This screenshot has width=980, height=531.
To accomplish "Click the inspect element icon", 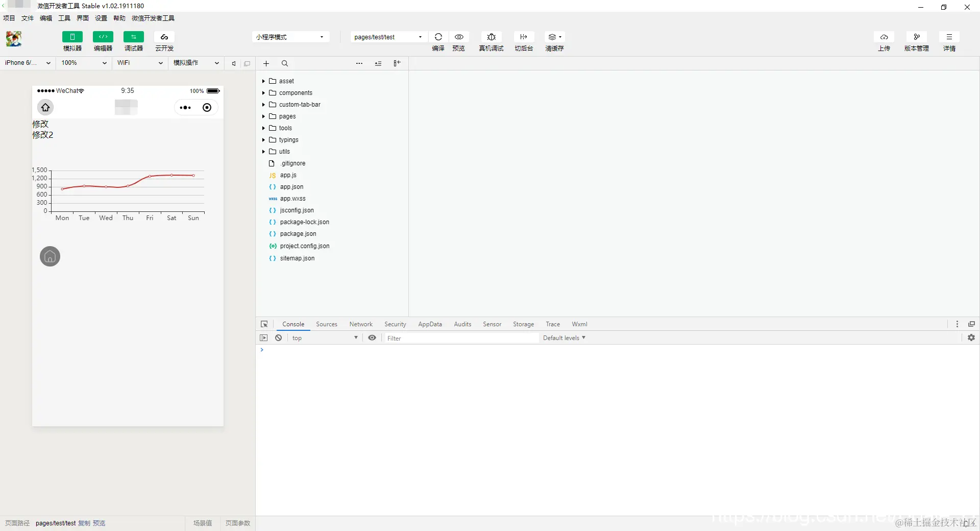I will click(x=264, y=324).
